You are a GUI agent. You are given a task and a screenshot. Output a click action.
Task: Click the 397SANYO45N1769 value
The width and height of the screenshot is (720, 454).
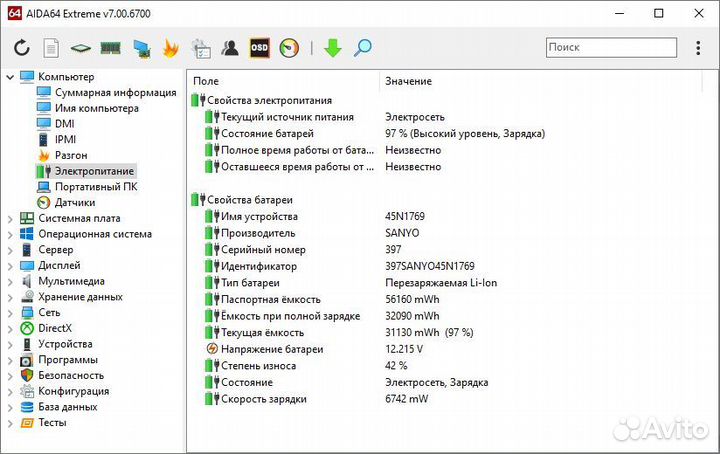click(x=430, y=266)
